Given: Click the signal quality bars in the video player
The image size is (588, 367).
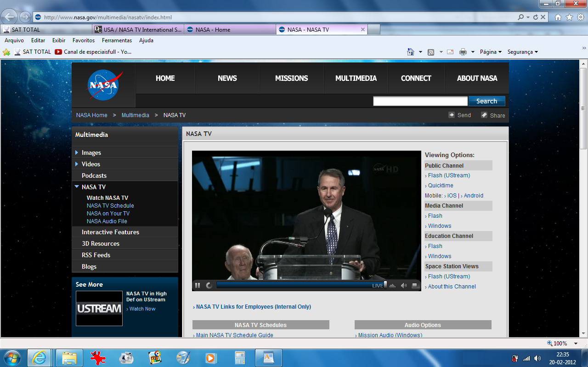Looking at the screenshot, I should point(392,285).
